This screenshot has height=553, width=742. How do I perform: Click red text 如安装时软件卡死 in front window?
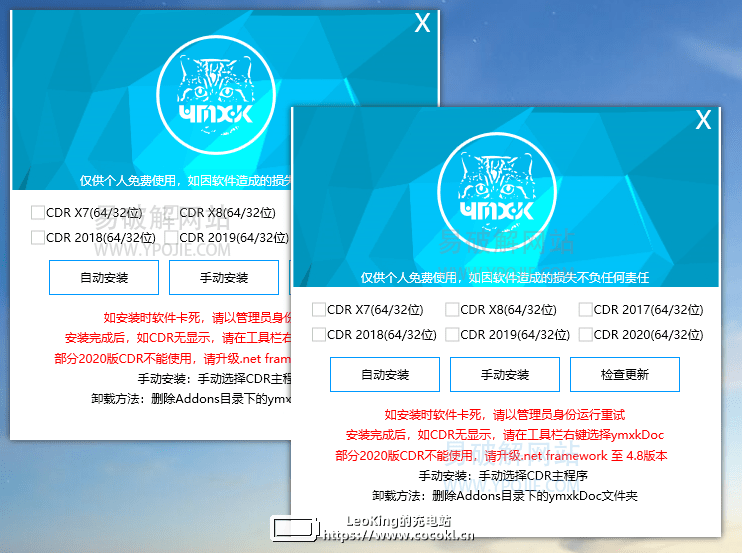coord(504,415)
